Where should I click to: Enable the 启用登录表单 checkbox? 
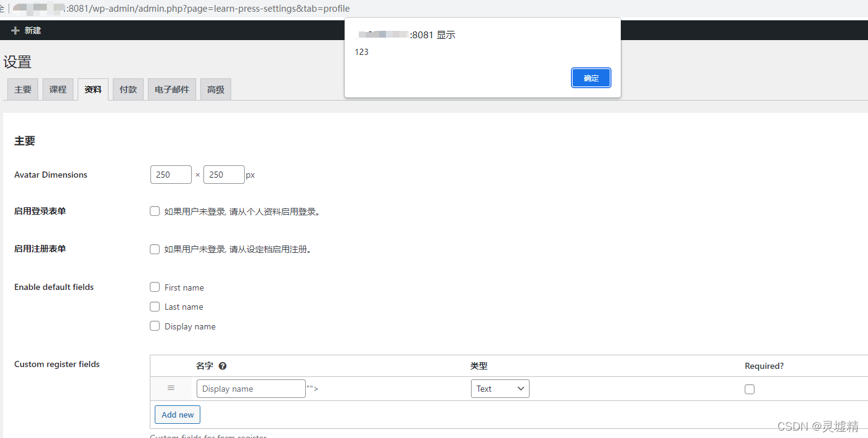[x=155, y=211]
